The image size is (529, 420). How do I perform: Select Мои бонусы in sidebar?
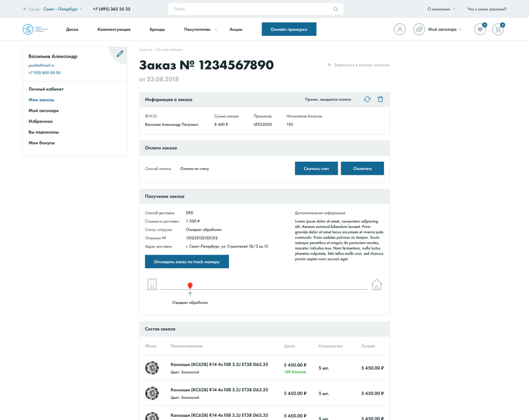(42, 143)
